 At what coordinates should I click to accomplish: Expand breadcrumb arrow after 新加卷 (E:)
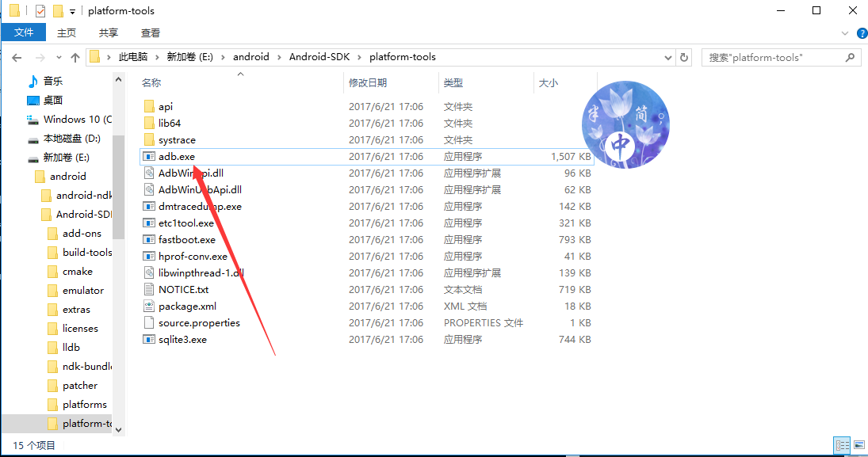click(x=223, y=57)
